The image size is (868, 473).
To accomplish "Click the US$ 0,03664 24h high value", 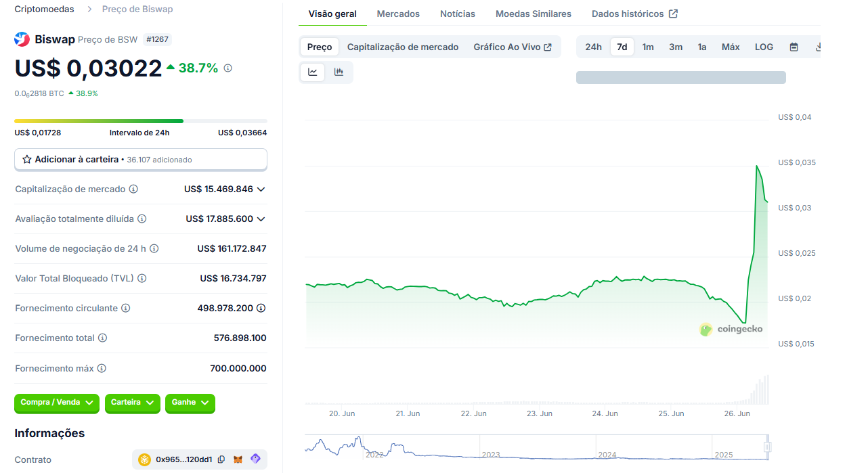I will 242,133.
